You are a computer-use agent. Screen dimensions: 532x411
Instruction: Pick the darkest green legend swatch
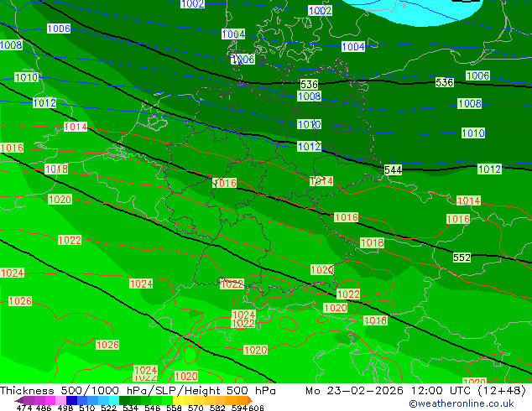tap(125, 400)
